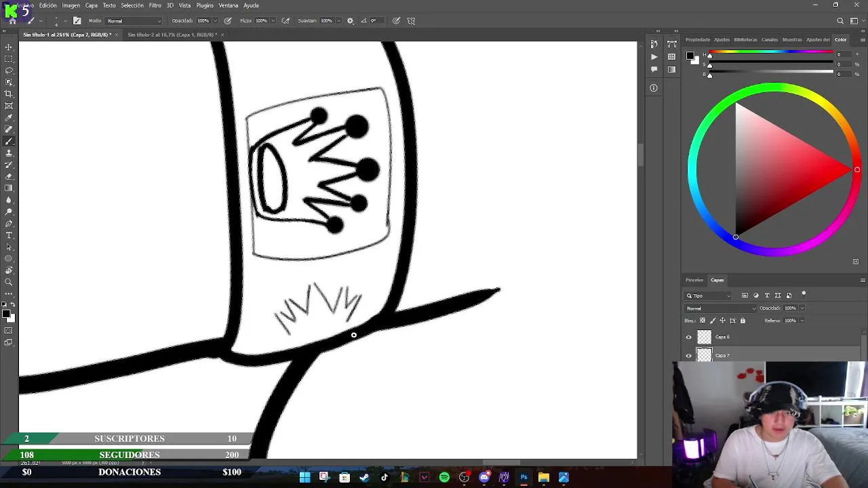Expand the Relleno dropdown arrow
The height and width of the screenshot is (488, 868).
tap(802, 321)
